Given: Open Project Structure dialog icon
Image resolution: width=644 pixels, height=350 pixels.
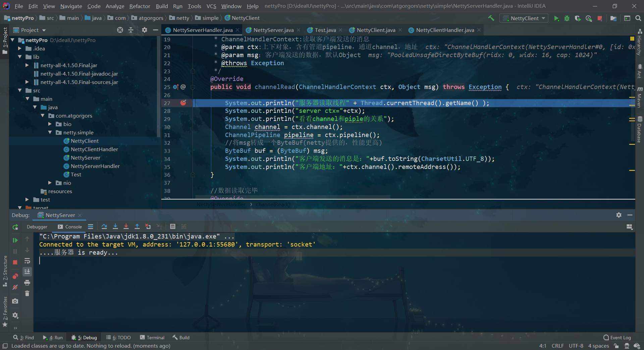Looking at the screenshot, I should tap(613, 18).
